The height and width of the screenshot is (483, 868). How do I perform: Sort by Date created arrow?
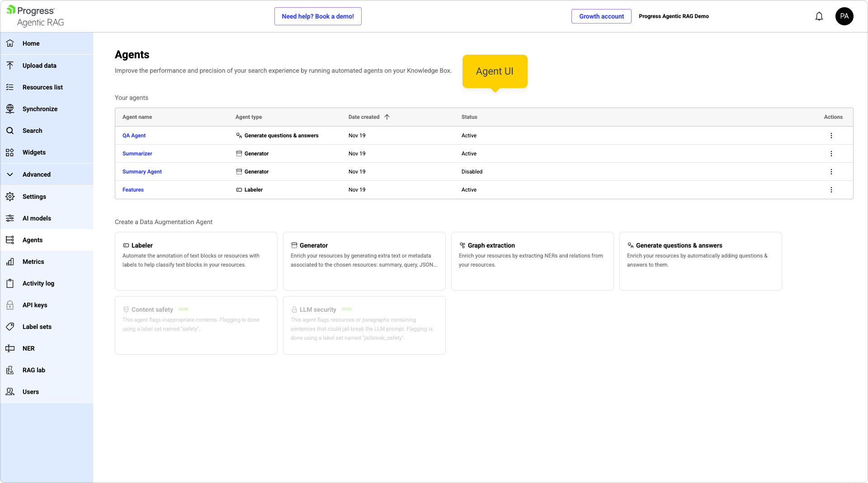coord(387,117)
